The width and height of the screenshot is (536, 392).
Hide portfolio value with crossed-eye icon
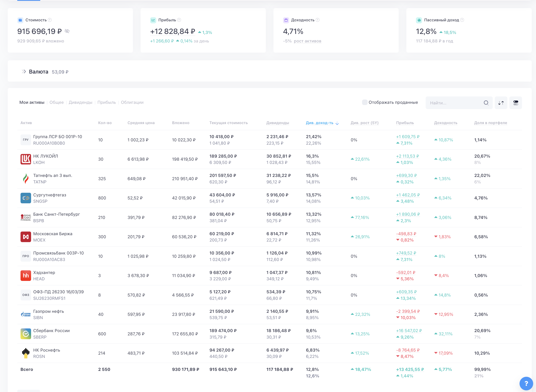(67, 31)
